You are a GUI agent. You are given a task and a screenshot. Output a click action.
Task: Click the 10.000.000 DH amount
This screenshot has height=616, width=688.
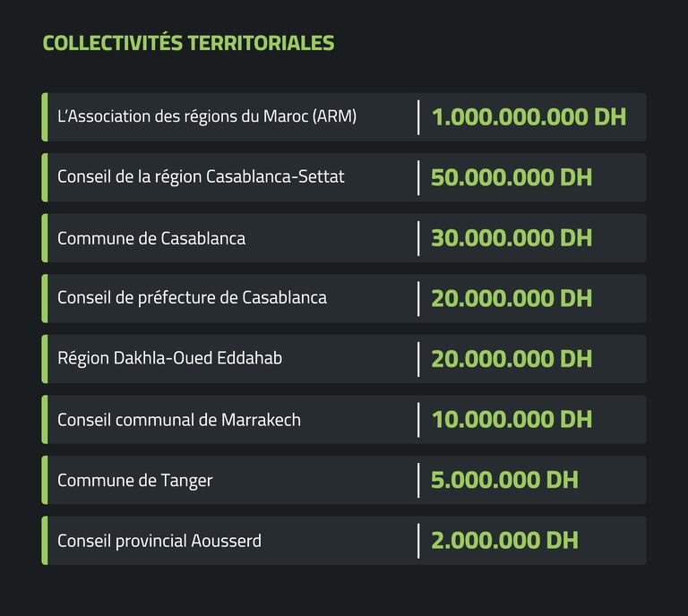coord(512,419)
